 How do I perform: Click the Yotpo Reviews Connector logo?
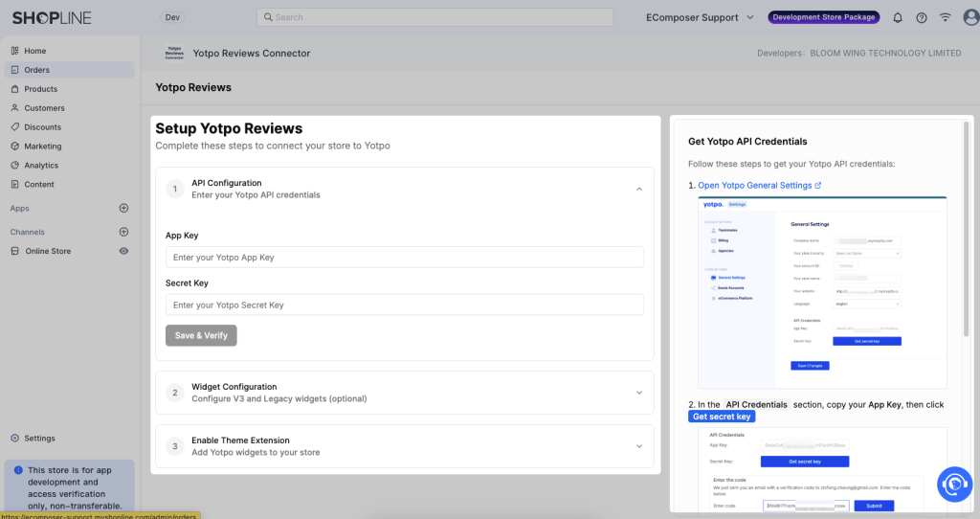click(174, 54)
